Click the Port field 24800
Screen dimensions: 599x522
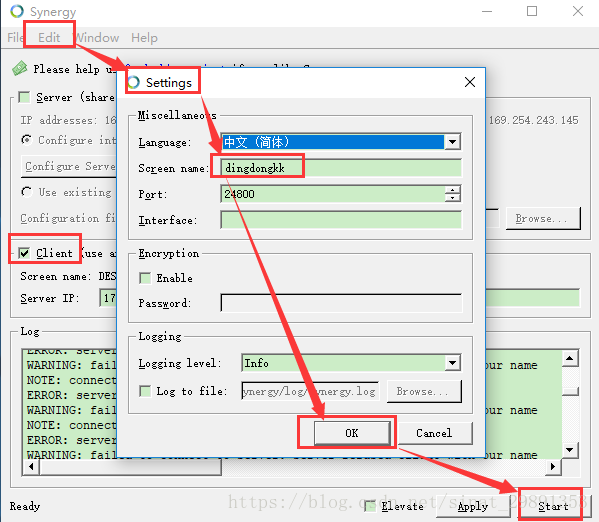[332, 194]
